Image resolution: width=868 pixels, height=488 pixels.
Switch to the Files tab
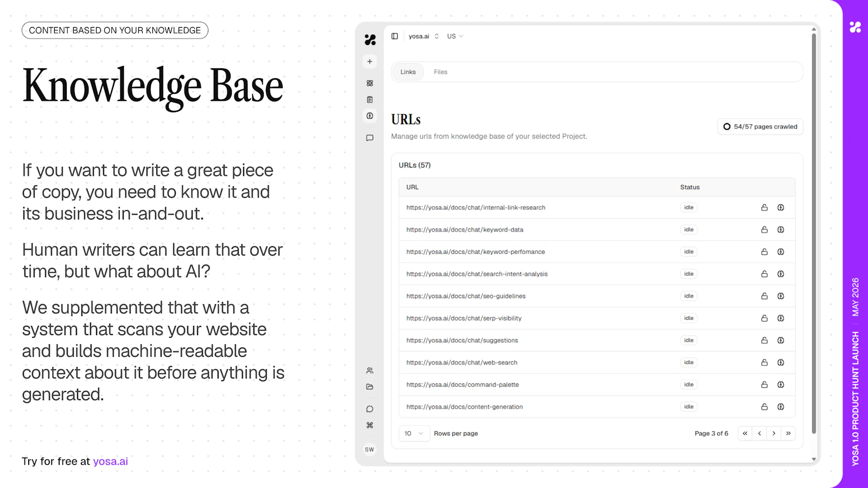tap(441, 72)
